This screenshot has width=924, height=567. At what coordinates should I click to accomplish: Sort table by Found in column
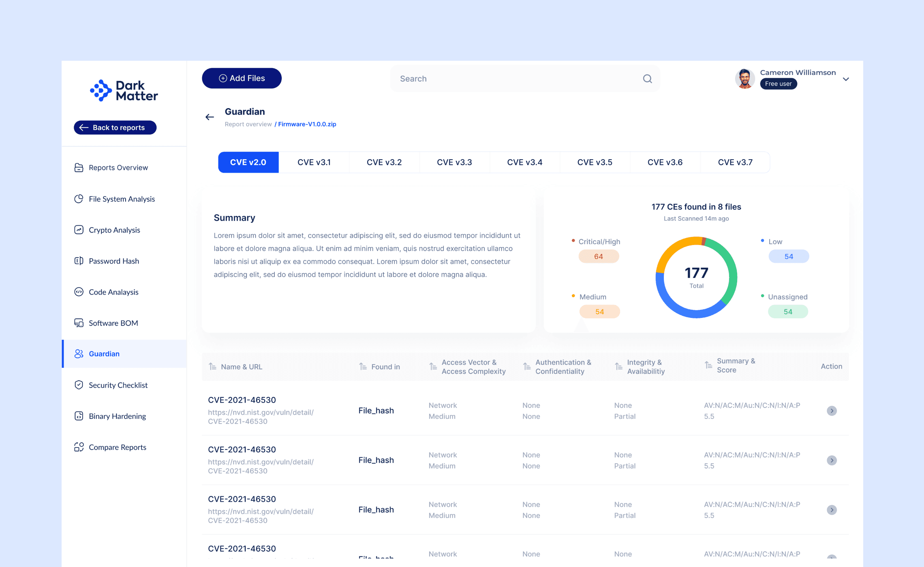click(363, 367)
